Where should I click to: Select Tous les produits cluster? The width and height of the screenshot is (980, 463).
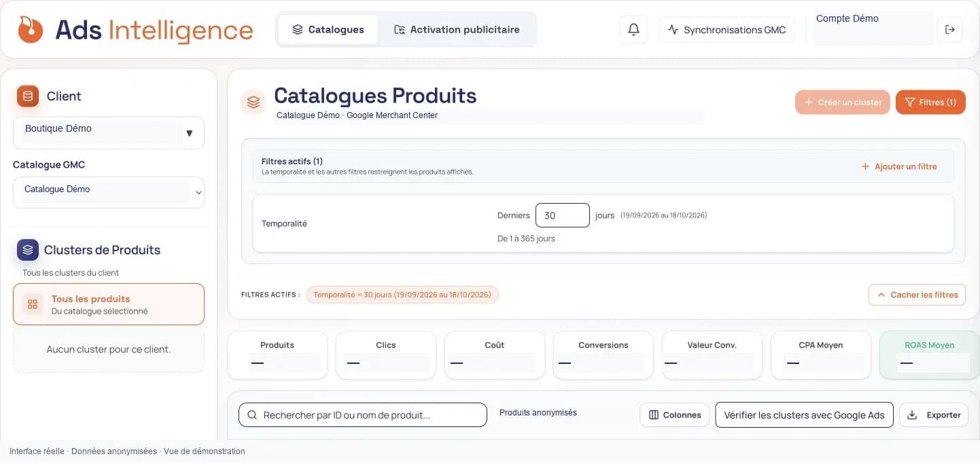pos(109,304)
